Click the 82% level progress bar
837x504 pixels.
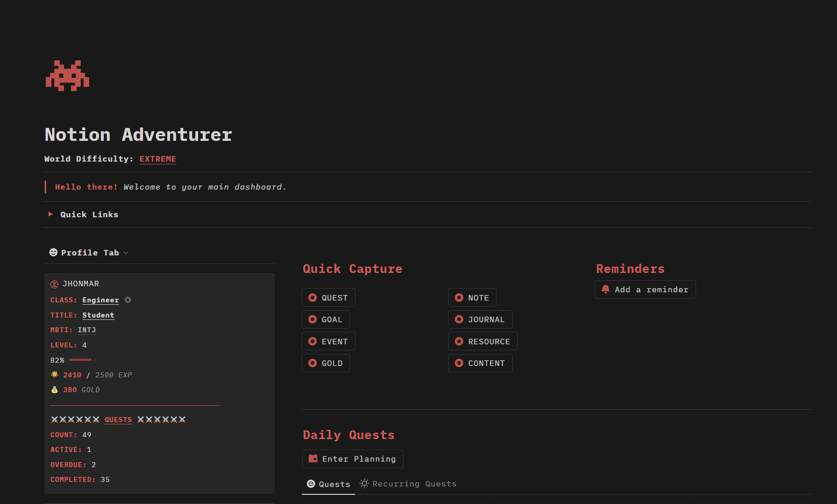(x=82, y=360)
